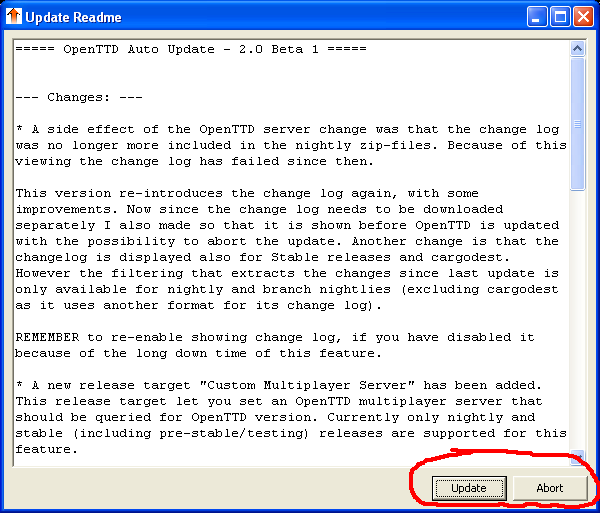Click the line 'should be queried for OpenTTD version'
Screen dimensions: 600x513
pos(275,417)
